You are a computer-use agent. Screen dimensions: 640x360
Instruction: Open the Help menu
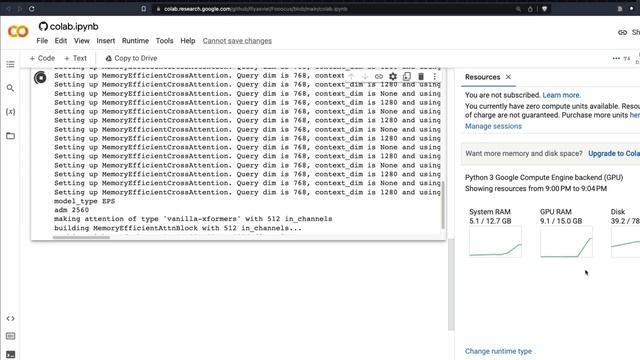coord(188,41)
